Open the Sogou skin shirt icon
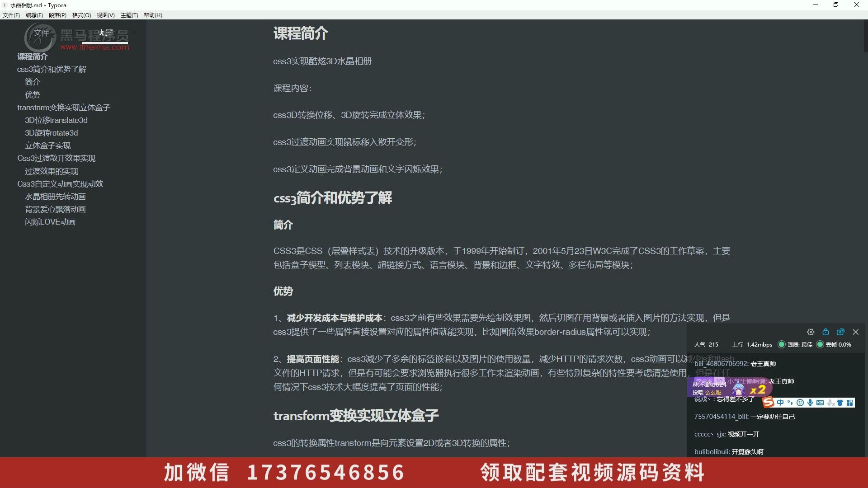This screenshot has height=488, width=868. [x=840, y=403]
